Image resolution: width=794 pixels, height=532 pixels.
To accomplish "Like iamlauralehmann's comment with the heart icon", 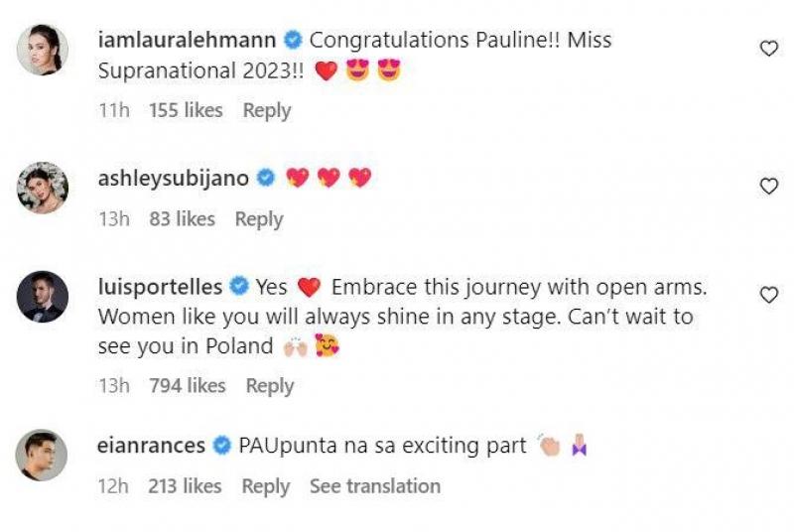I will [769, 49].
